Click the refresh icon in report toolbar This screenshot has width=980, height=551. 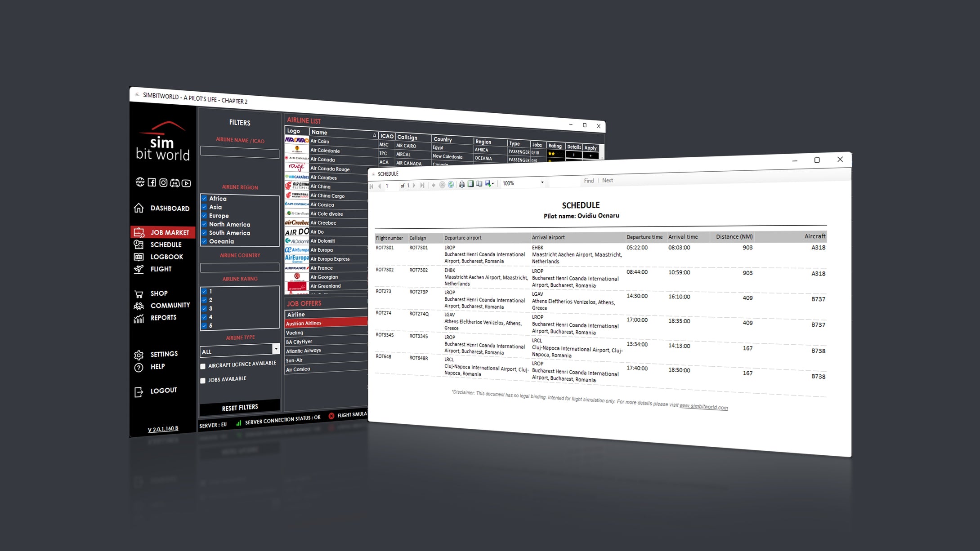click(451, 184)
